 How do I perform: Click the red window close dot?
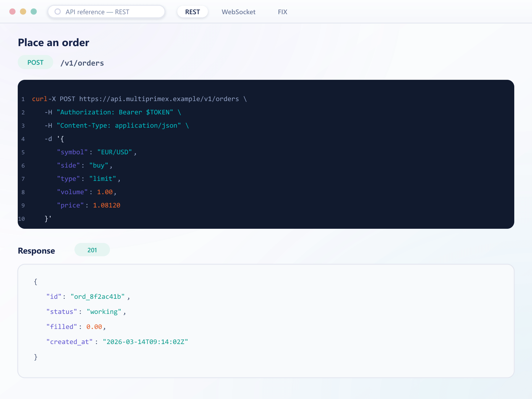pos(12,12)
